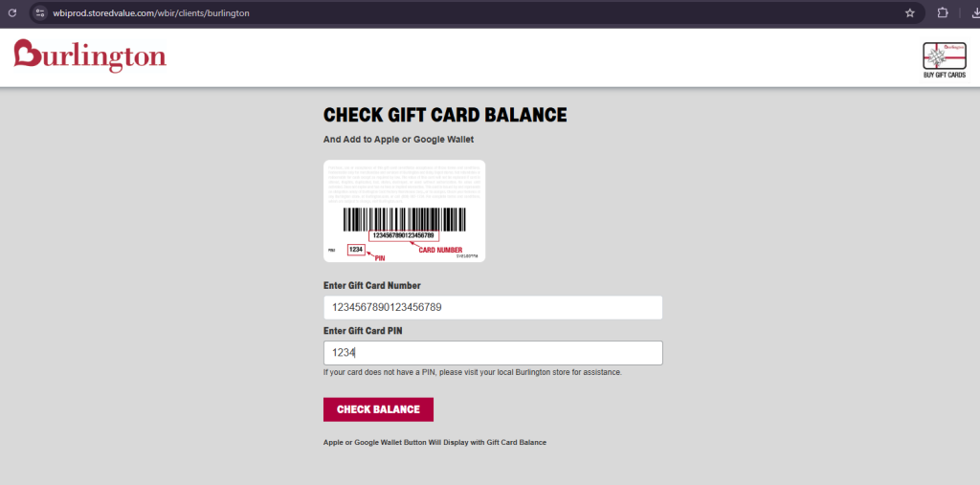
Task: Click the Apple or Google Wallet note below the button
Action: (434, 443)
